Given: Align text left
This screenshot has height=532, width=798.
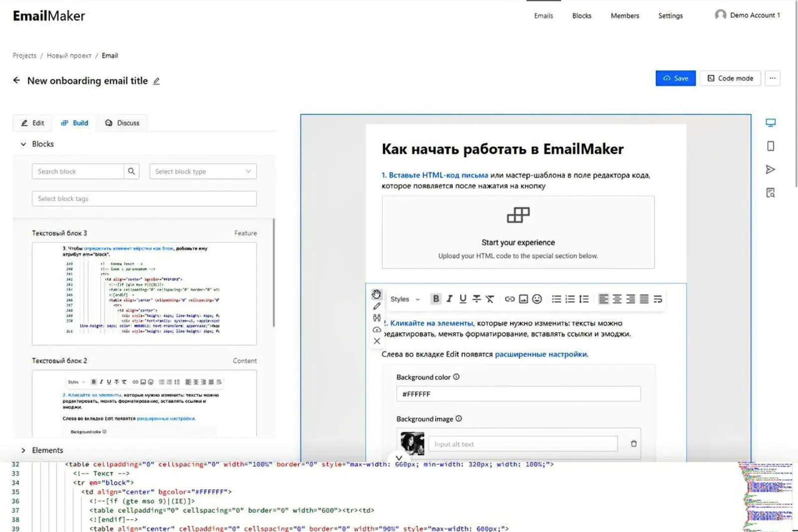Looking at the screenshot, I should [603, 299].
